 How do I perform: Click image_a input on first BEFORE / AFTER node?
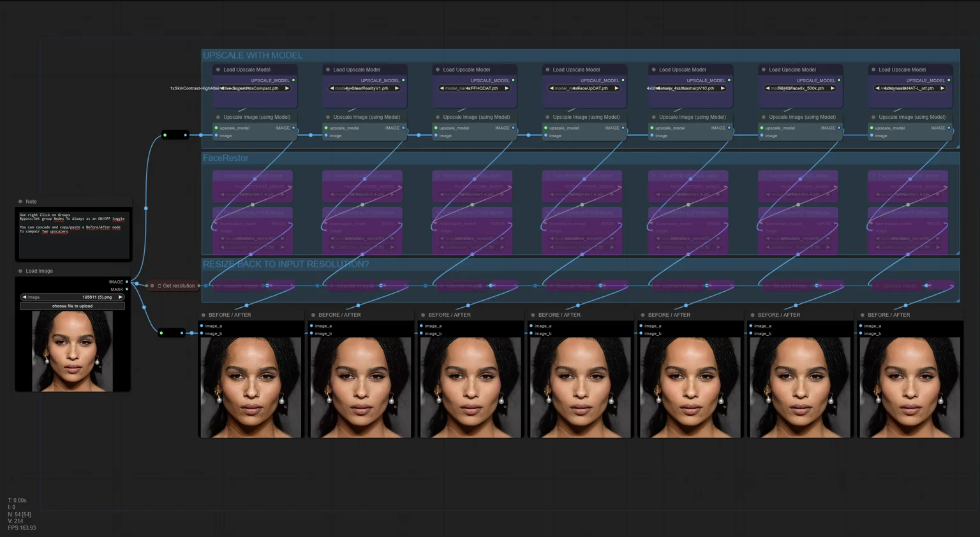coord(202,326)
